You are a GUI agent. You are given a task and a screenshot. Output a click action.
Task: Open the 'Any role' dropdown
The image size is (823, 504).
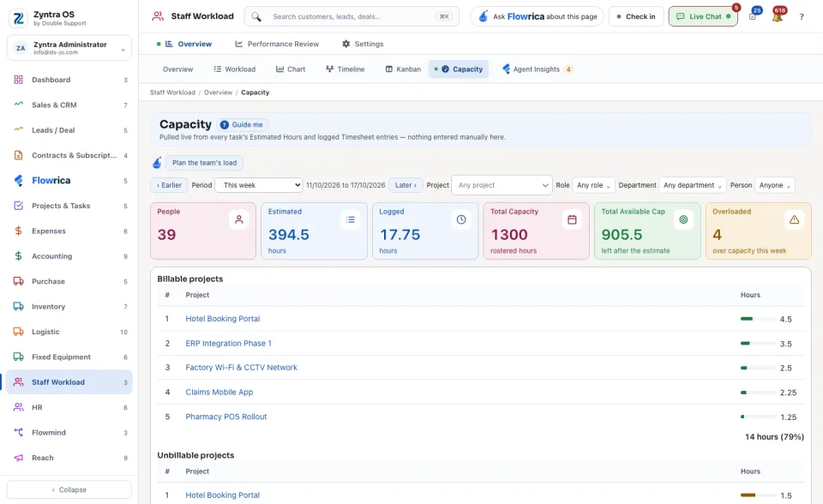[593, 185]
